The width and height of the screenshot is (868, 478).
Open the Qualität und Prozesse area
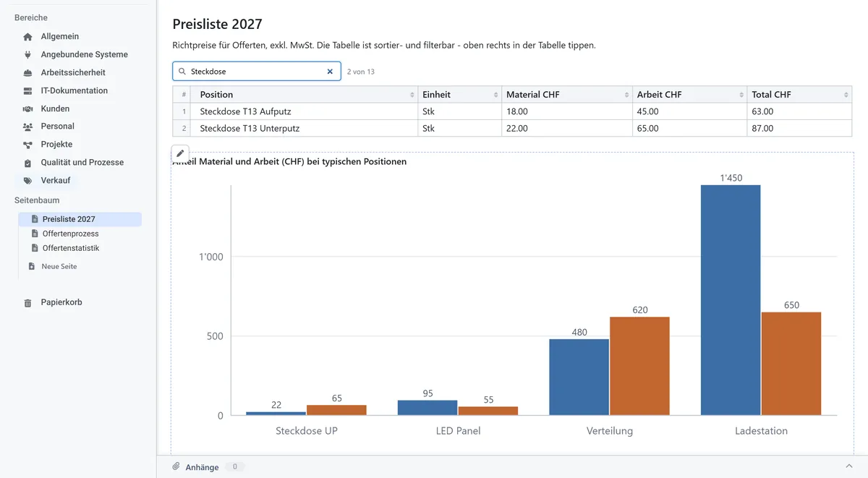pos(82,163)
